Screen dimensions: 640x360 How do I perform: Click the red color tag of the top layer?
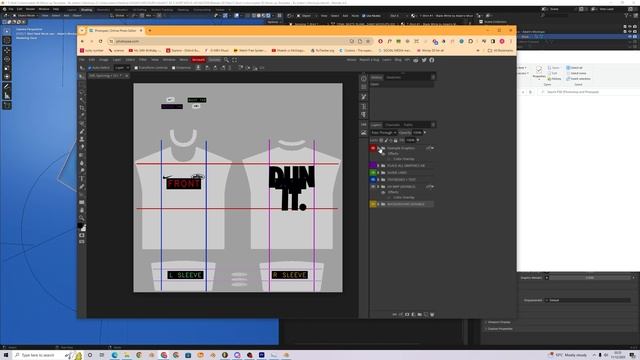373,148
